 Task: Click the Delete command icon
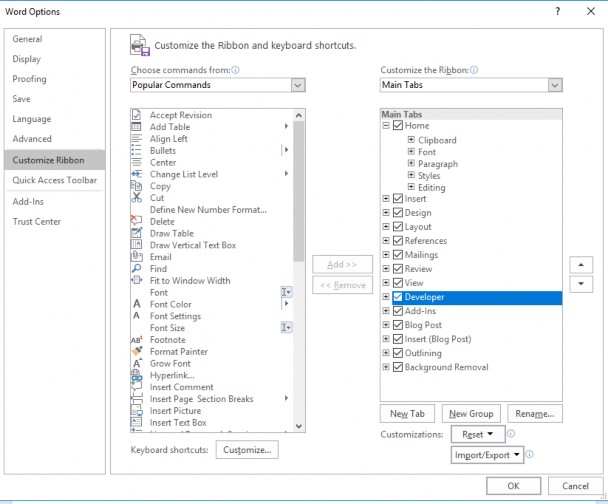click(x=136, y=221)
